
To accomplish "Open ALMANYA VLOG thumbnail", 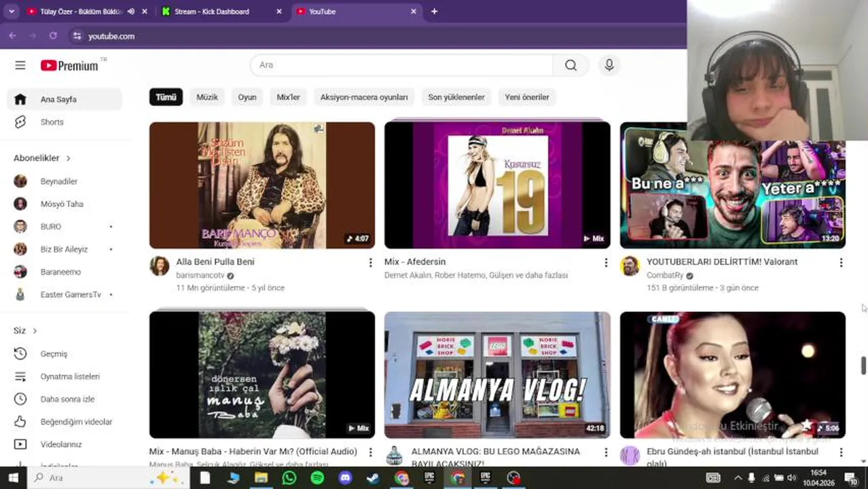I will click(497, 375).
